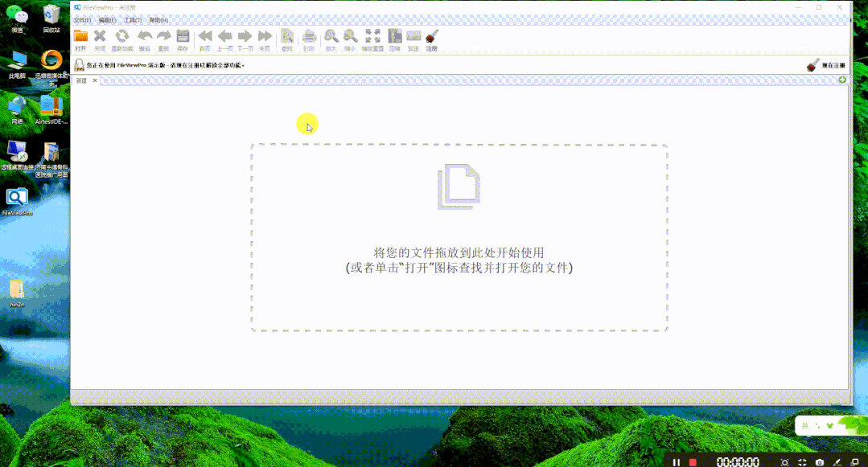Stop recording with the red square button
868x467 pixels.
coord(693,462)
